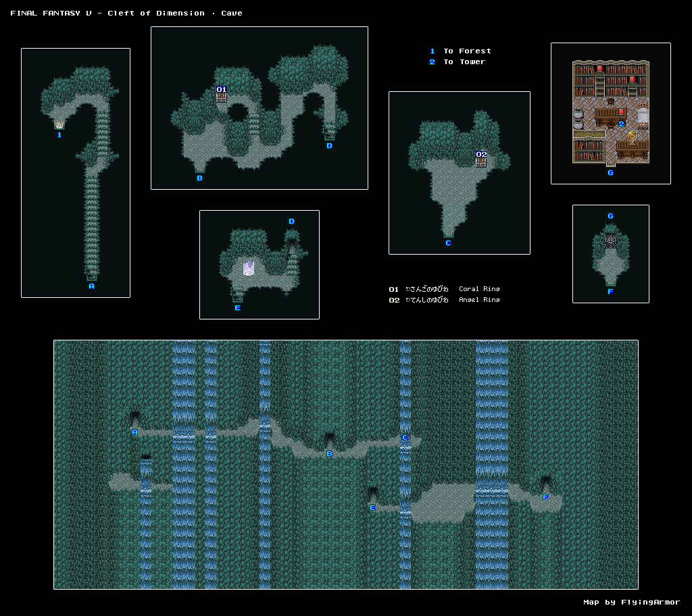Click the bed in the library room

point(643,116)
